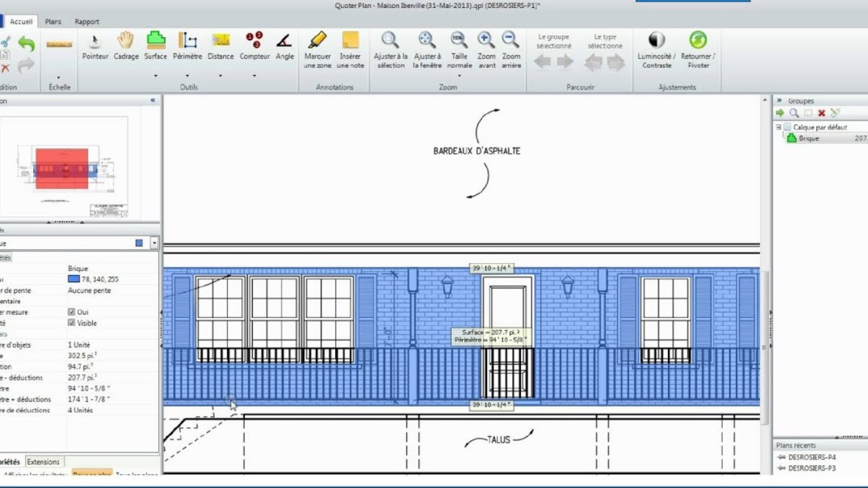The image size is (868, 488).
Task: Click dashed rectangle icon in Groupes toolbar
Action: click(x=808, y=113)
